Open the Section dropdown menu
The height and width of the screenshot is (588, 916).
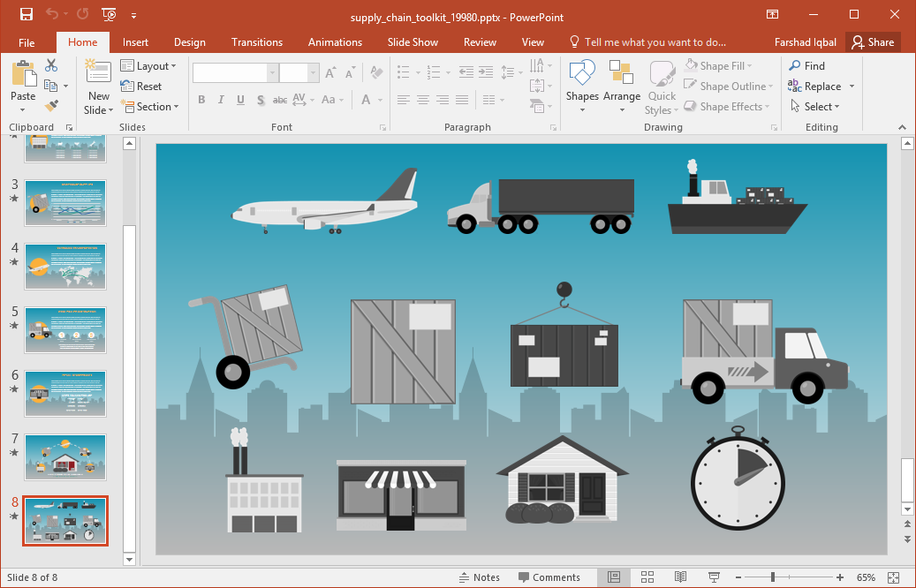148,107
